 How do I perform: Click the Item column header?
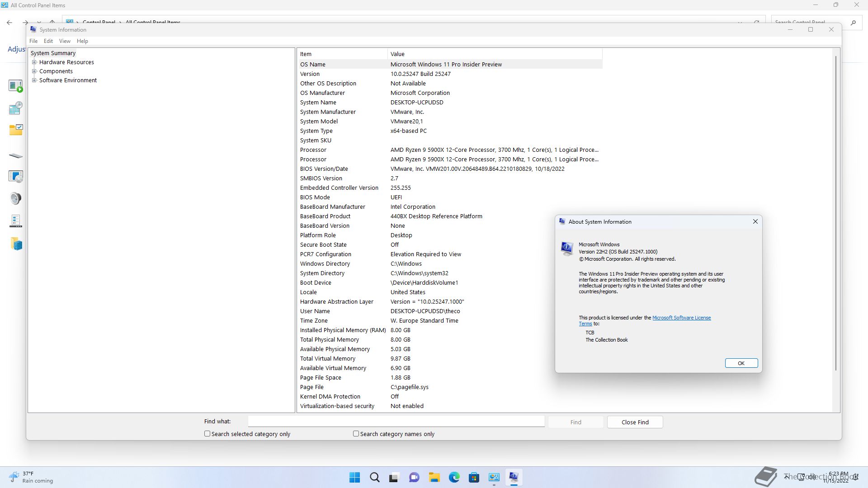pos(342,54)
